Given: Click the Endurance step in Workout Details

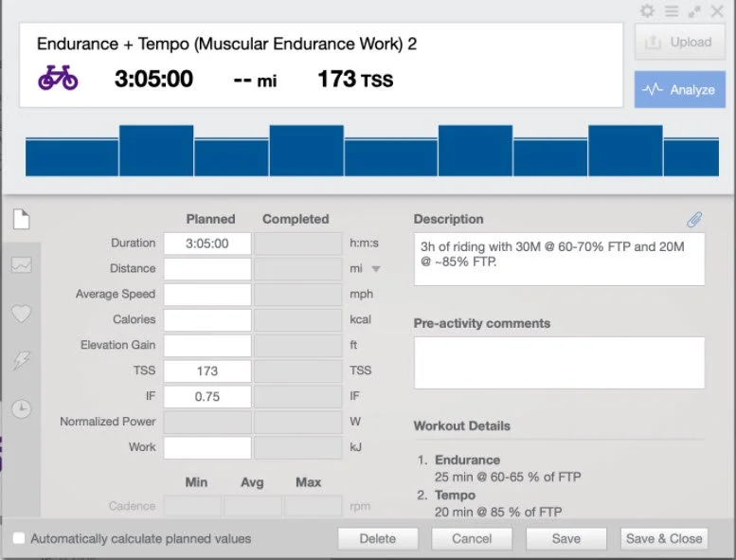Looking at the screenshot, I should 467,460.
